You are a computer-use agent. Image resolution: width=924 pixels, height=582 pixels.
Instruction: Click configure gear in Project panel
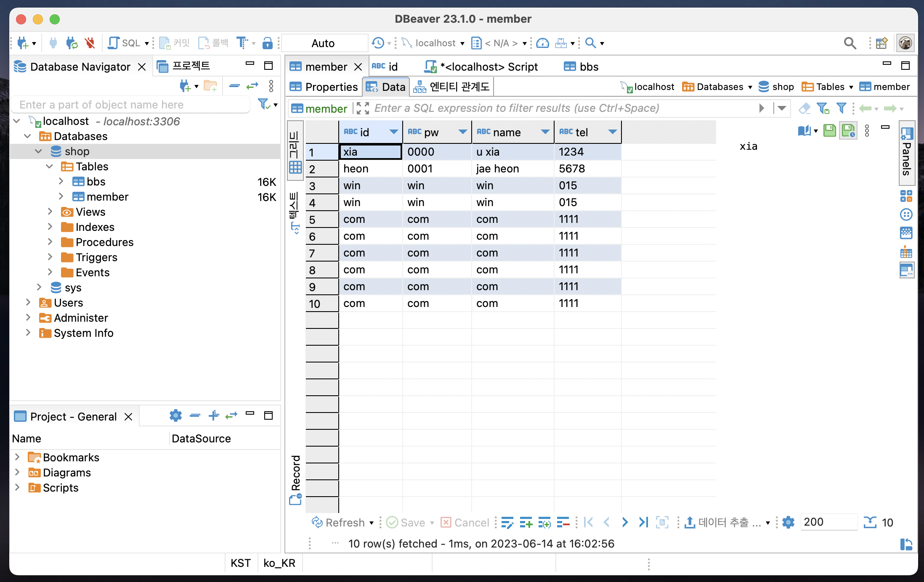(x=175, y=416)
